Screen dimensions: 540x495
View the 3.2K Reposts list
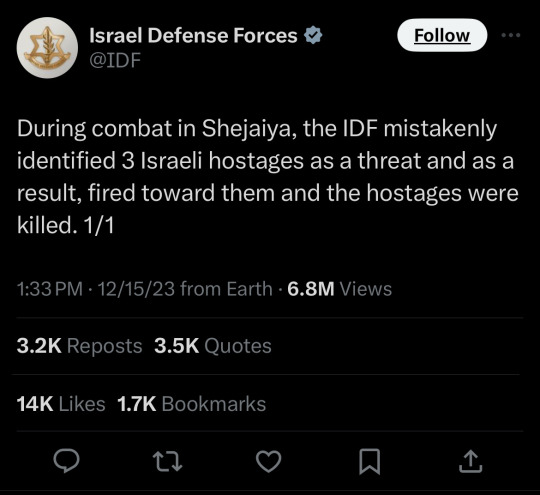click(x=79, y=346)
